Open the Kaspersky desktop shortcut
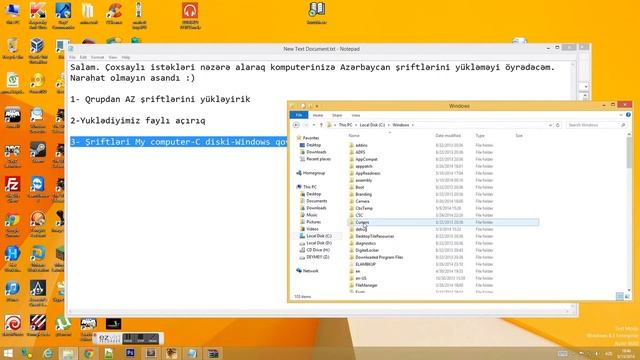 pos(38,16)
